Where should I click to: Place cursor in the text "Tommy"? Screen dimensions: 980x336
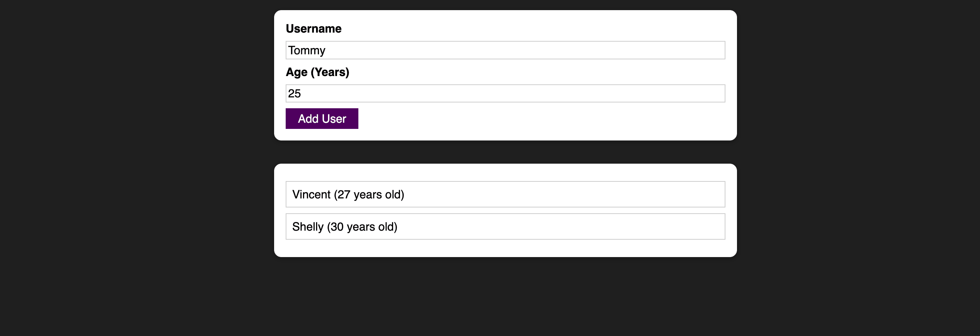click(x=307, y=50)
